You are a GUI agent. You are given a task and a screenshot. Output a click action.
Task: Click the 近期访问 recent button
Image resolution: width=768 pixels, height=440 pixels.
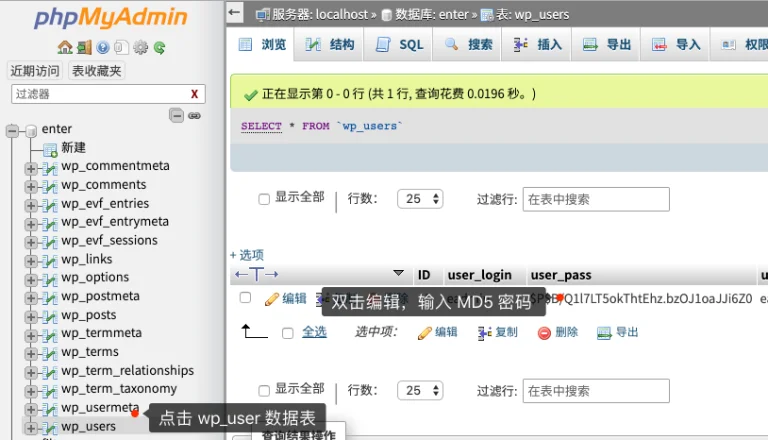(35, 71)
